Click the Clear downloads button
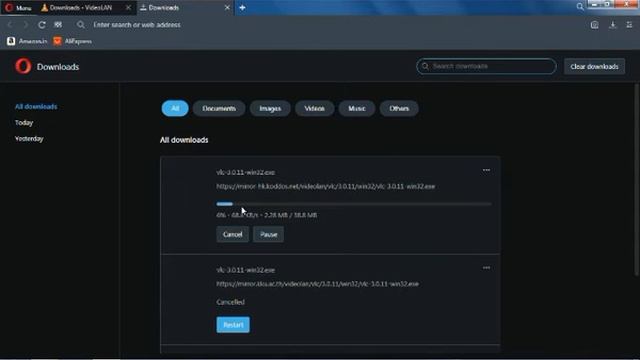The image size is (640, 360). pos(594,67)
